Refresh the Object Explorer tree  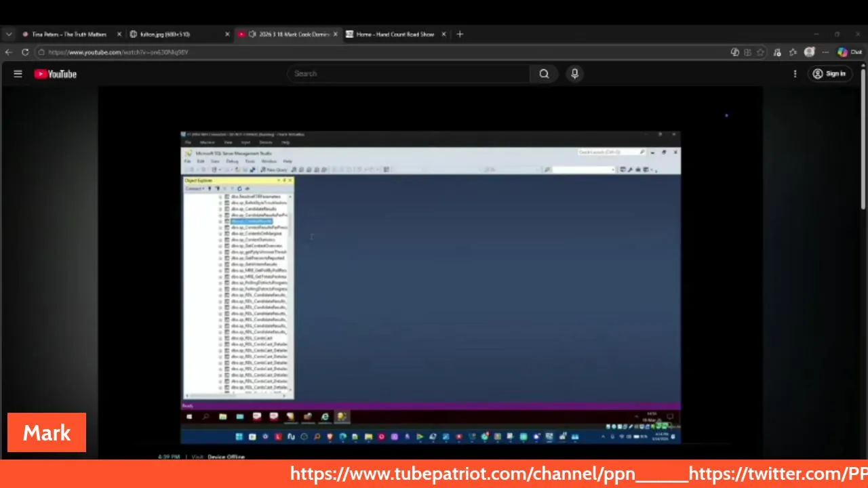point(239,188)
